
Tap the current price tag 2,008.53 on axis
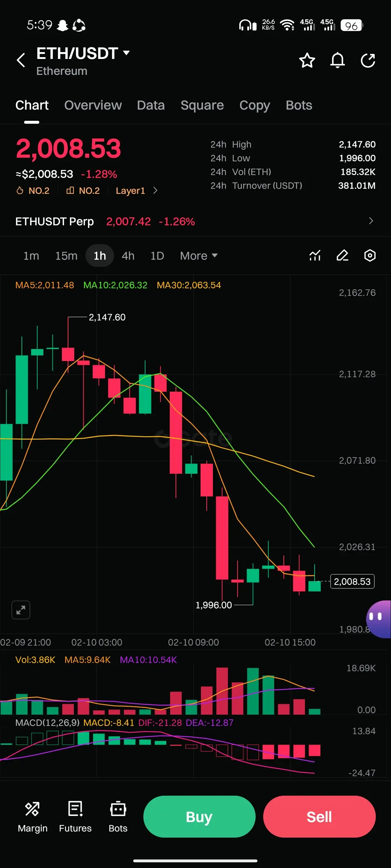[x=352, y=582]
